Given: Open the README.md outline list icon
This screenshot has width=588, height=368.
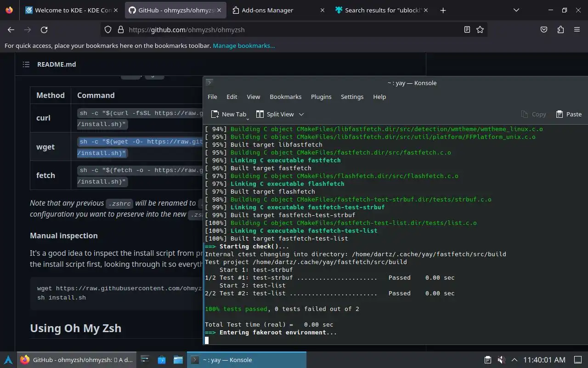Looking at the screenshot, I should [x=26, y=64].
